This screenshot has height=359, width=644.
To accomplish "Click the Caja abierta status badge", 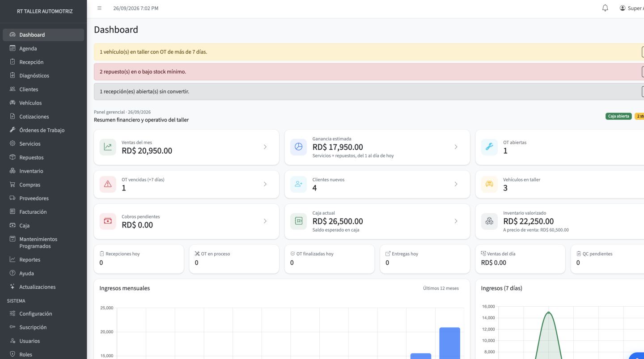I will tap(619, 116).
